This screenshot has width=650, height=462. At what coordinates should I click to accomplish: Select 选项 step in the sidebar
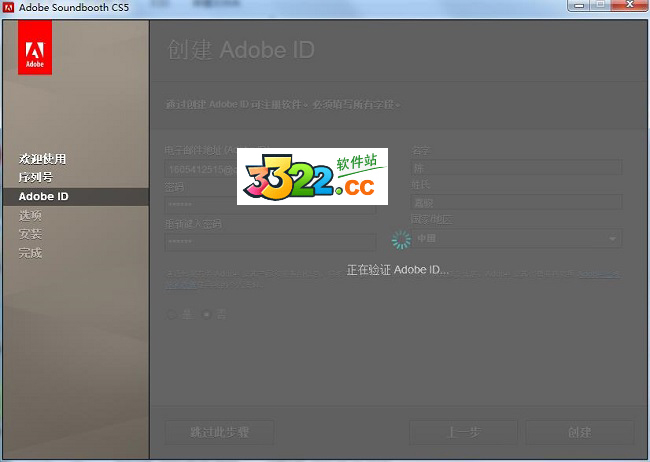tap(30, 216)
